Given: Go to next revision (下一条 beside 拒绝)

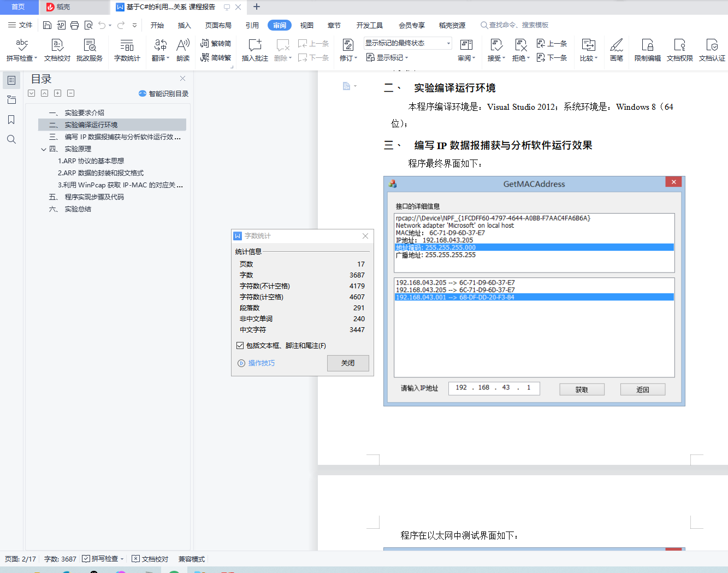Looking at the screenshot, I should 552,57.
